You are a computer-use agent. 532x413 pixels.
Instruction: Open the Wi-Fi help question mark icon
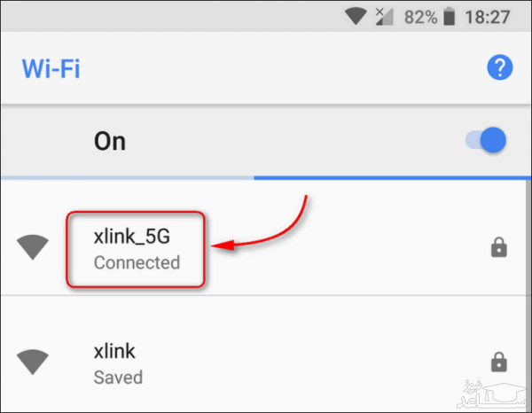pos(497,66)
